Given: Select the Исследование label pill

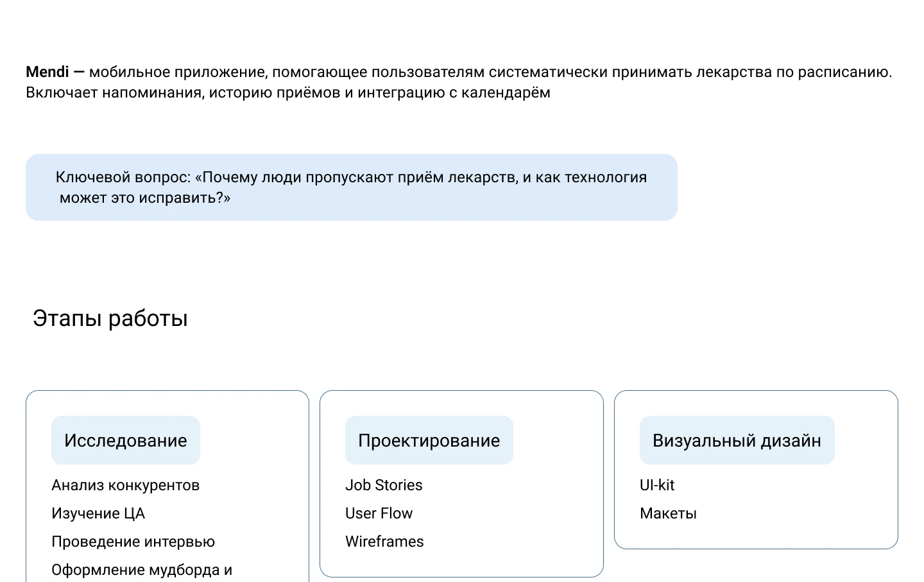Looking at the screenshot, I should [125, 440].
